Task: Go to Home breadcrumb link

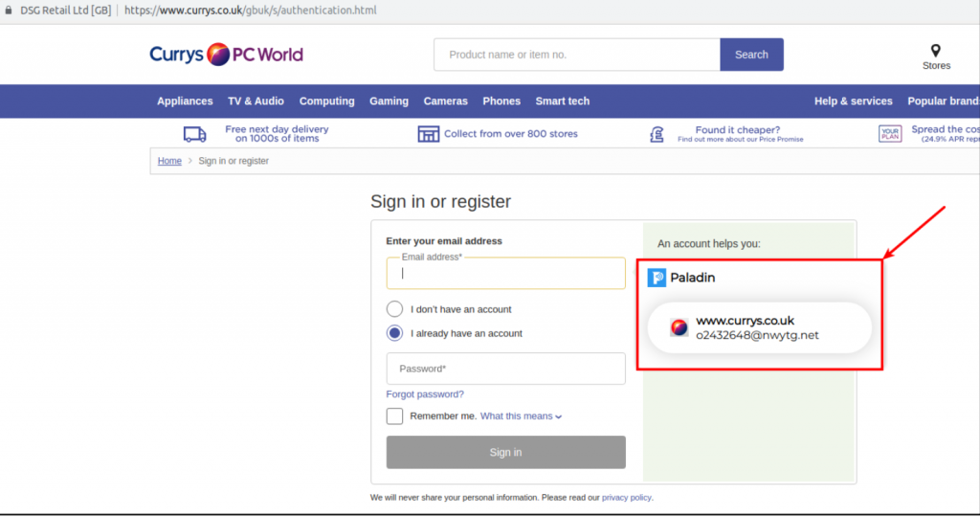Action: tap(169, 161)
